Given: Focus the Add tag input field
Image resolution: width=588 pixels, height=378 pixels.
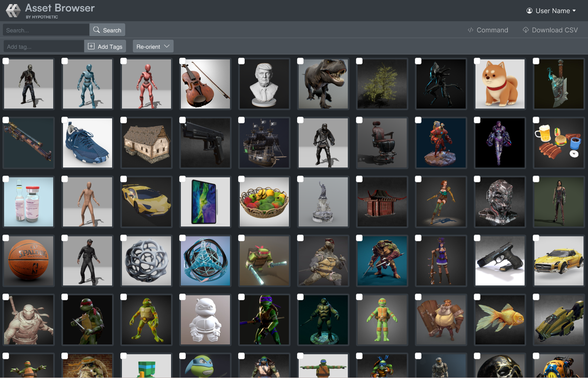Looking at the screenshot, I should [43, 46].
